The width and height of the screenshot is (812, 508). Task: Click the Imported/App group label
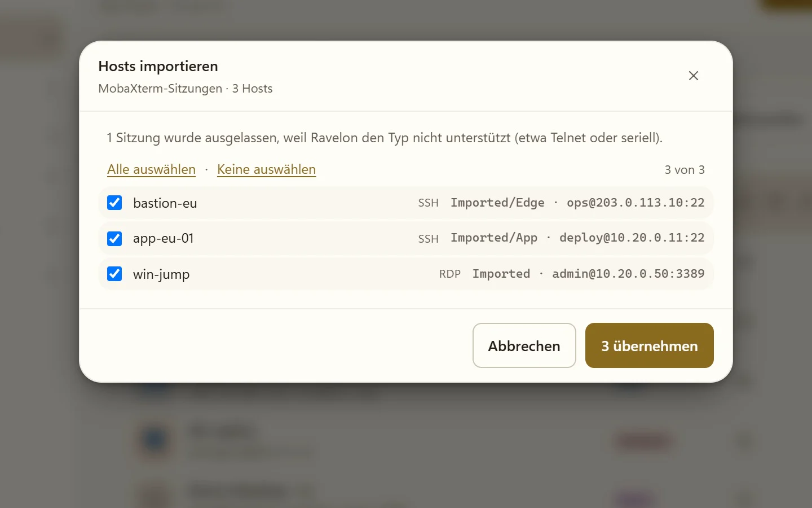point(494,238)
